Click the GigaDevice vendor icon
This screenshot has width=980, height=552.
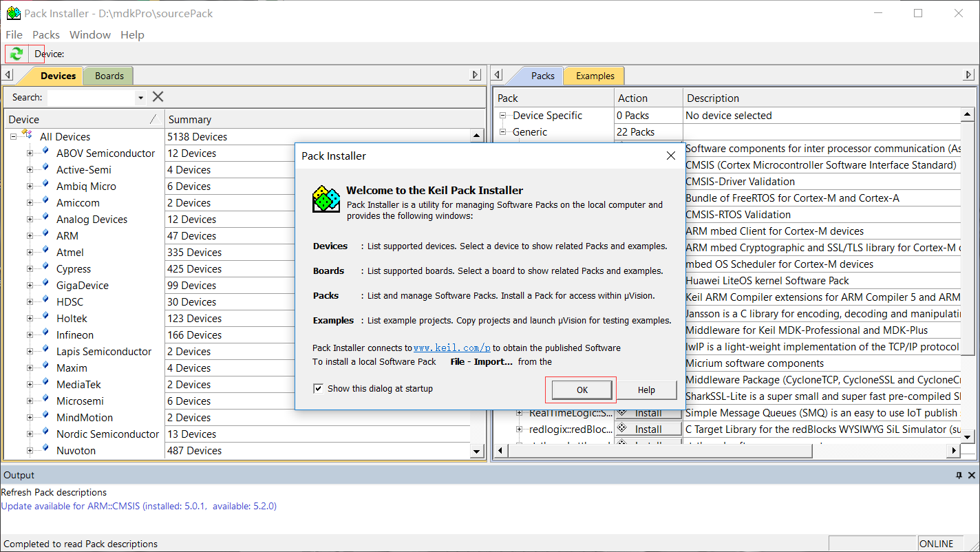(x=45, y=284)
